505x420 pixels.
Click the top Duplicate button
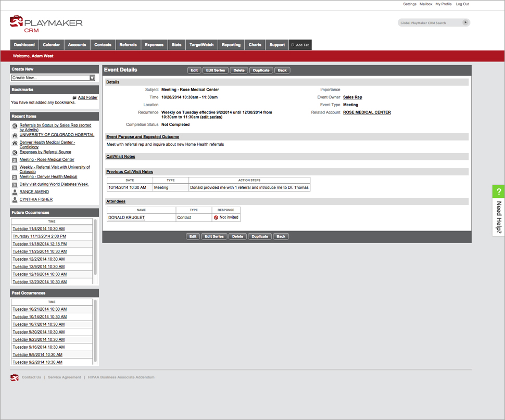[x=261, y=70]
